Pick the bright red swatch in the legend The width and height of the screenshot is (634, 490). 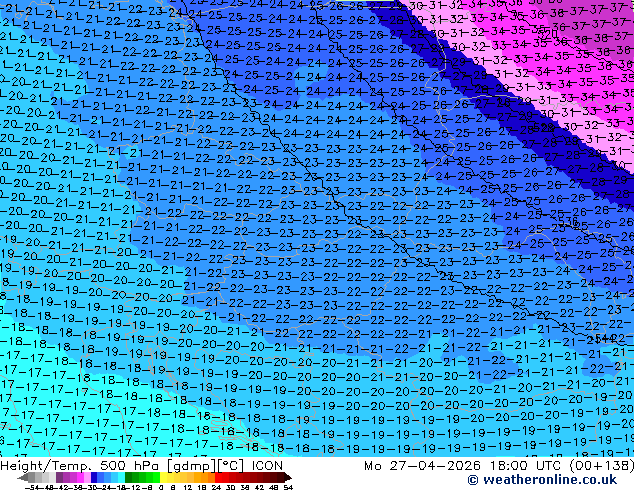218,478
